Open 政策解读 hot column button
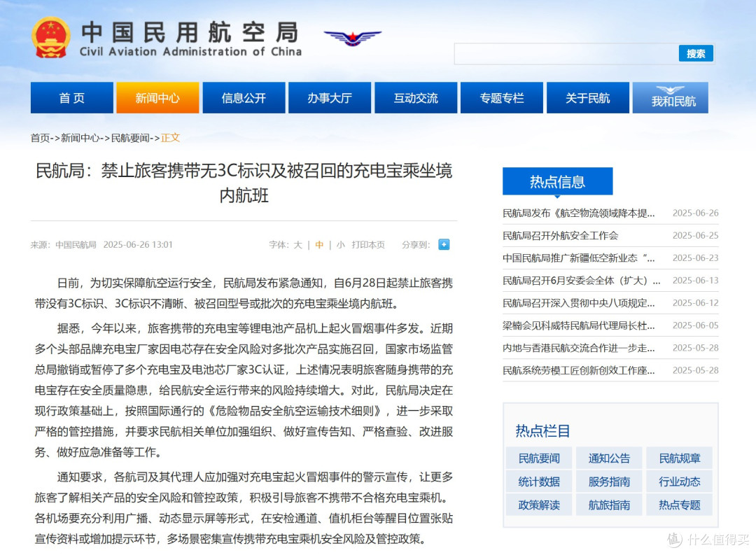Image resolution: width=756 pixels, height=555 pixels. point(539,505)
